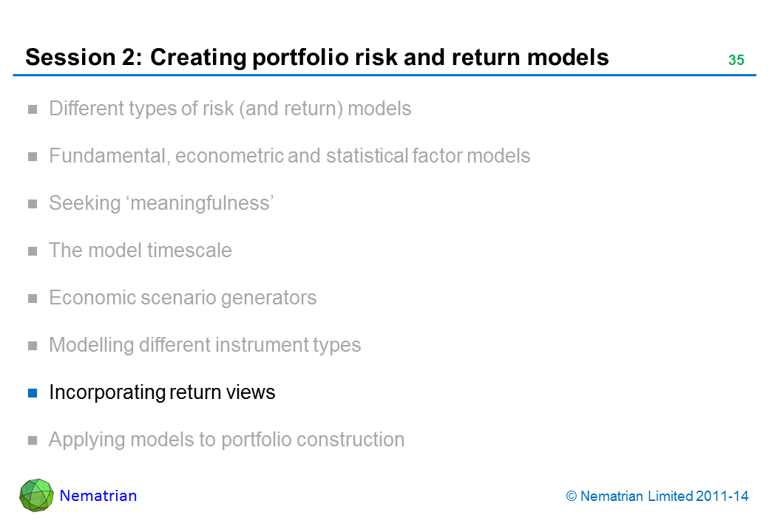769x532 pixels.
Task: Select Different types of risk (and return) models
Action: tap(230, 109)
